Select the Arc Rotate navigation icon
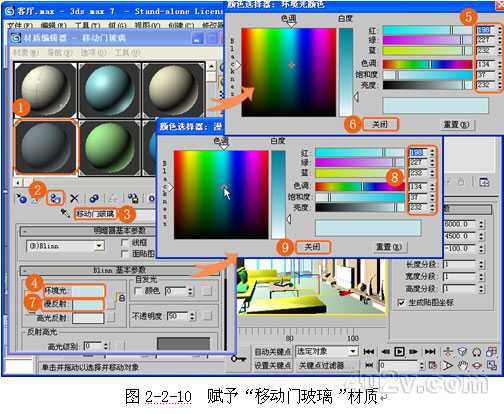The image size is (504, 414). tap(477, 366)
